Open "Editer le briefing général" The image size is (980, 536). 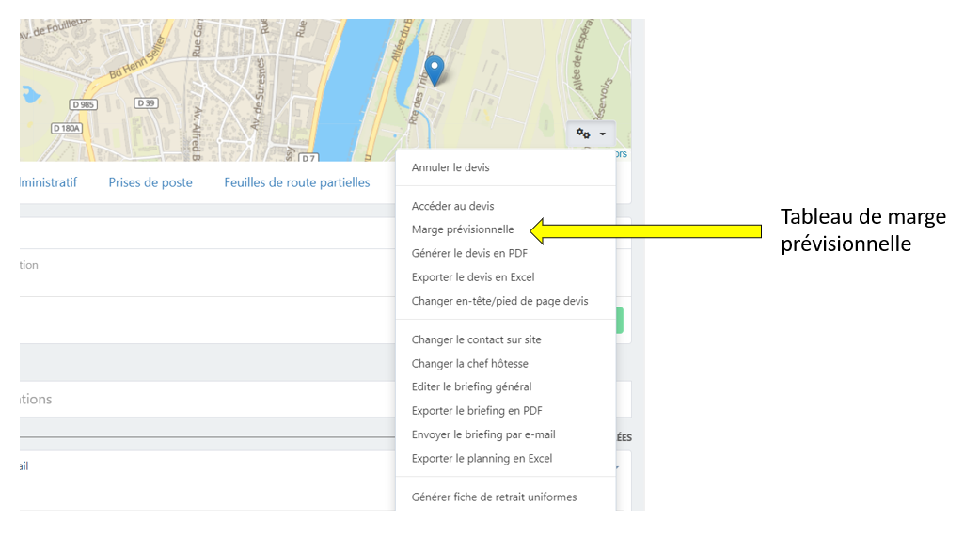(471, 386)
